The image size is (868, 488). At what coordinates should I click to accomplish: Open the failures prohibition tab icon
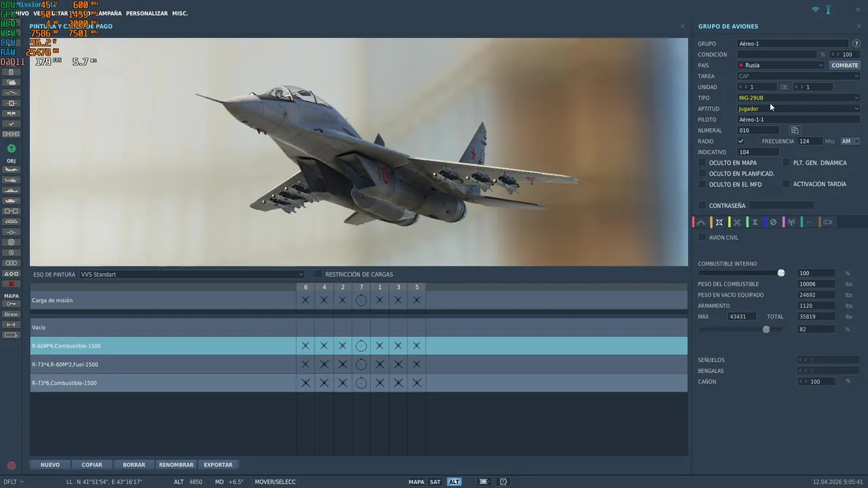(773, 222)
